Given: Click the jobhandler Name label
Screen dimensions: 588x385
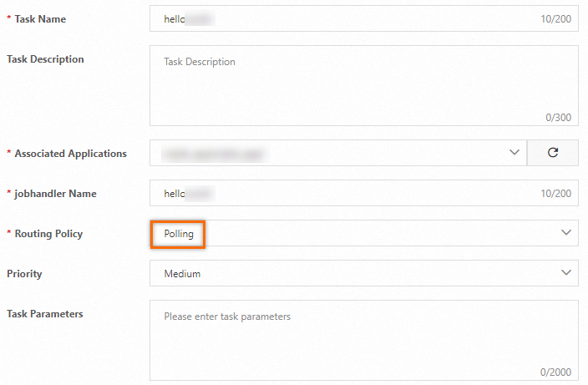Looking at the screenshot, I should point(55,194).
